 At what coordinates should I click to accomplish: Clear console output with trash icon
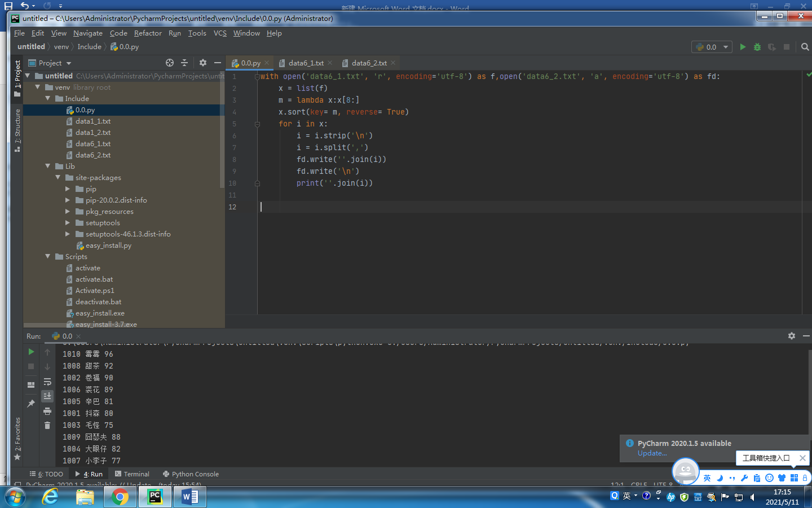47,425
